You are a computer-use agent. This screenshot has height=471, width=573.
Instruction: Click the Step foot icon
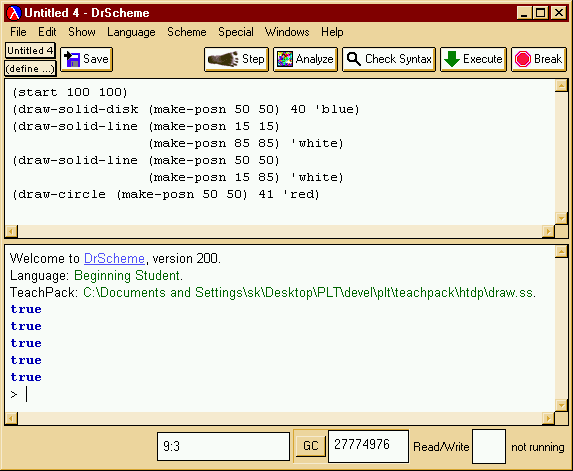(x=223, y=59)
